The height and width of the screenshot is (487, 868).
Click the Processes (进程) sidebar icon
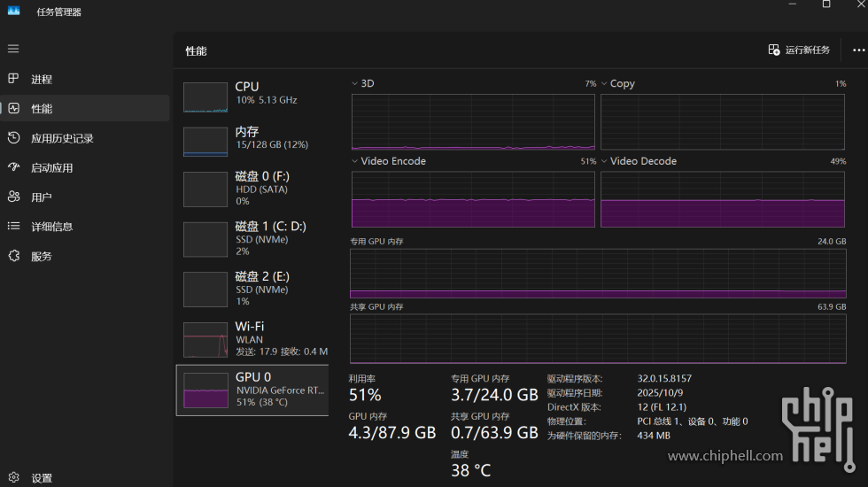pyautogui.click(x=13, y=79)
